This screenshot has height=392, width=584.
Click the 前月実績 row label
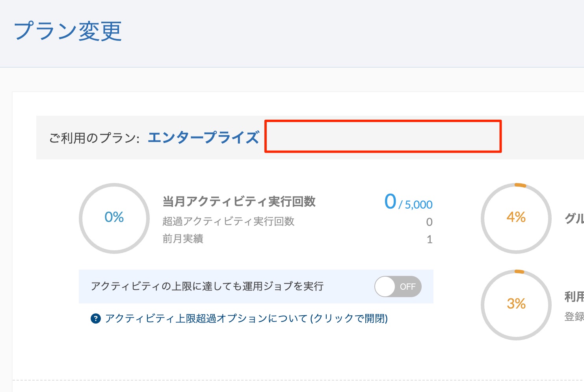coord(183,239)
